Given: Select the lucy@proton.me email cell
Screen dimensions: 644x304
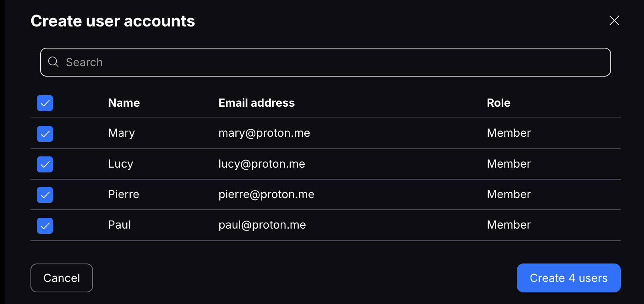Looking at the screenshot, I should tap(262, 164).
